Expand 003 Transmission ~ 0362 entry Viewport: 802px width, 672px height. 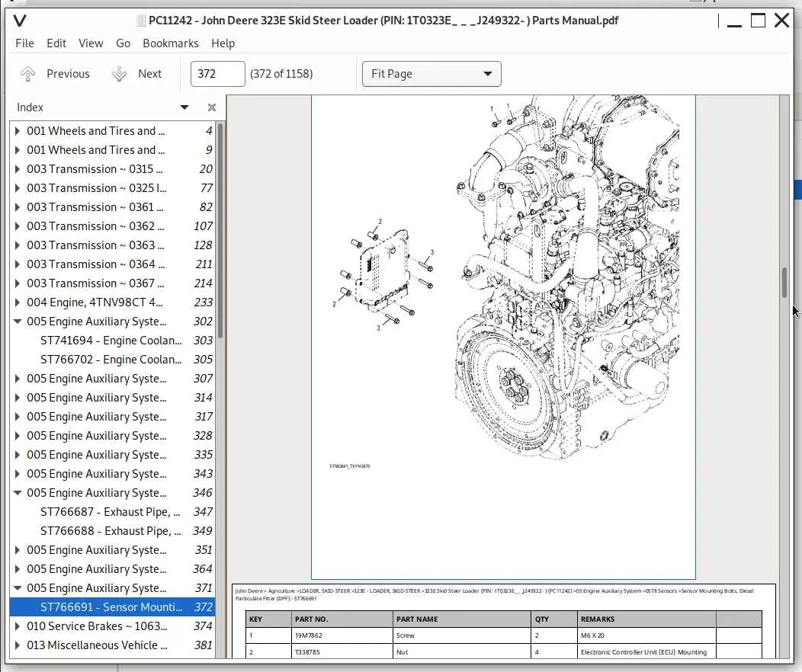click(18, 226)
